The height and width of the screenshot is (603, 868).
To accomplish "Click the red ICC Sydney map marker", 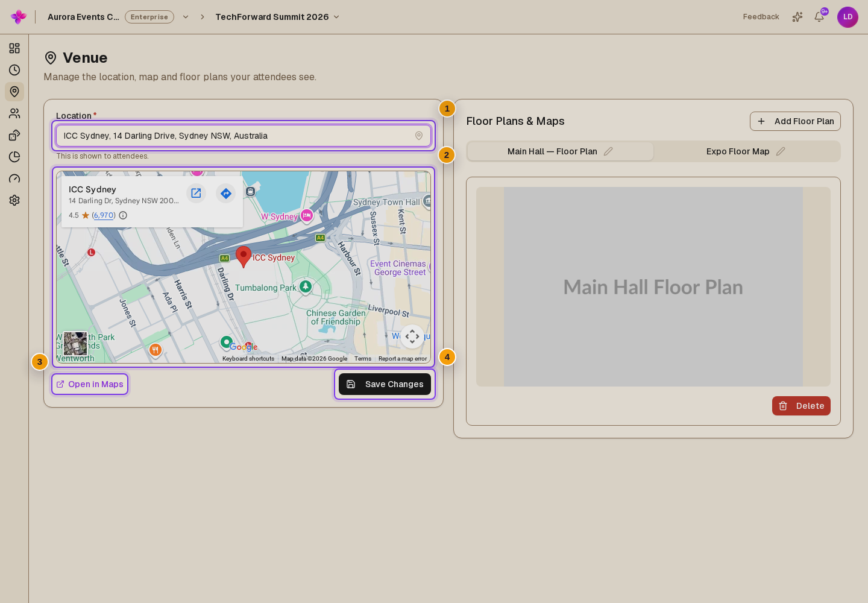I will (244, 256).
